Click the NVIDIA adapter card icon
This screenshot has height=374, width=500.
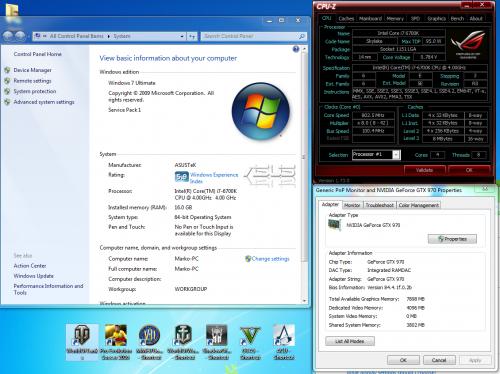click(335, 225)
